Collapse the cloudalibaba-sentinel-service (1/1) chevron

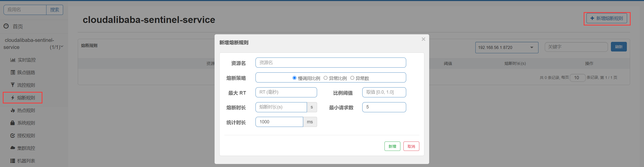62,46
